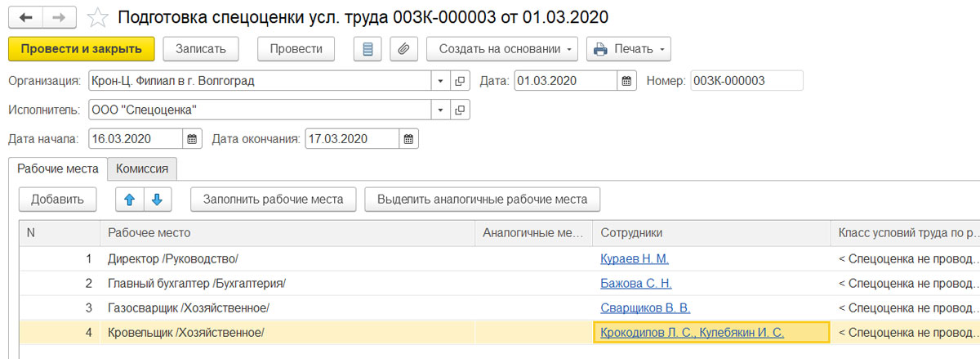The image size is (980, 359).
Task: Click the Заполнить рабочие места button
Action: click(274, 199)
